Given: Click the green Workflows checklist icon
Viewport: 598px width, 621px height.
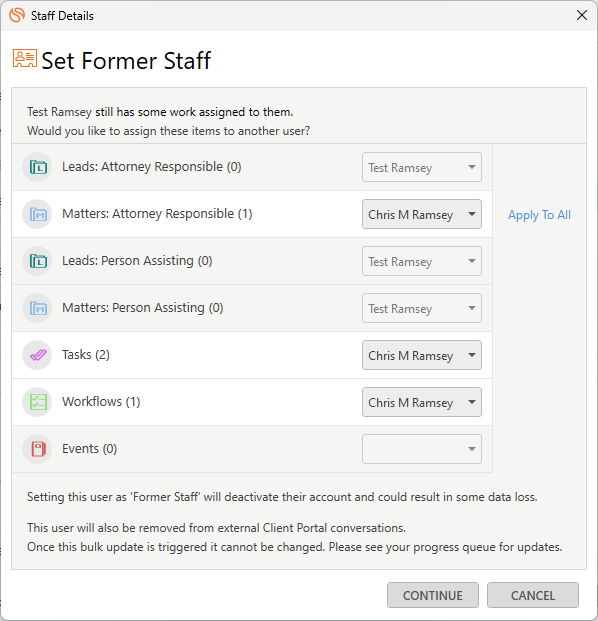Looking at the screenshot, I should click(x=38, y=402).
